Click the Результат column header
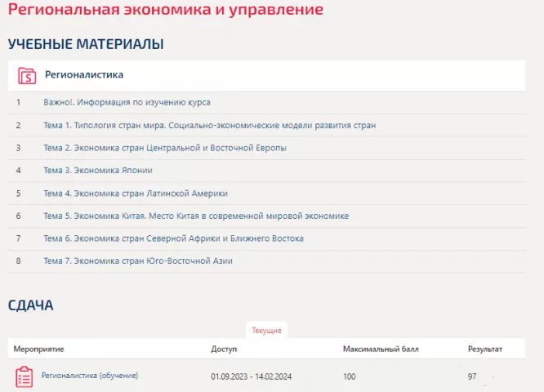This screenshot has width=544, height=392. [485, 349]
